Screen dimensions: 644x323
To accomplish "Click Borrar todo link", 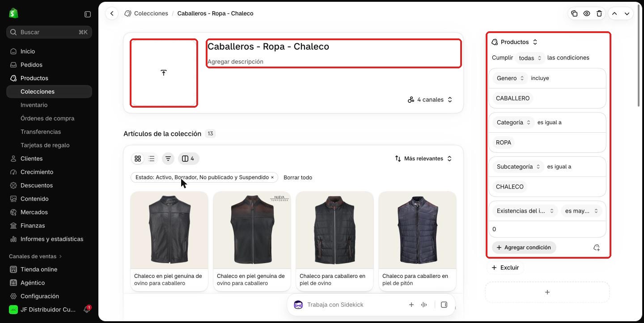I will click(298, 177).
